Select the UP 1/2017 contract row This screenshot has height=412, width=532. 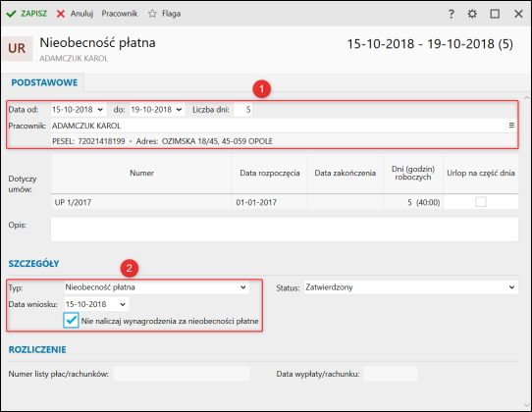pos(285,202)
